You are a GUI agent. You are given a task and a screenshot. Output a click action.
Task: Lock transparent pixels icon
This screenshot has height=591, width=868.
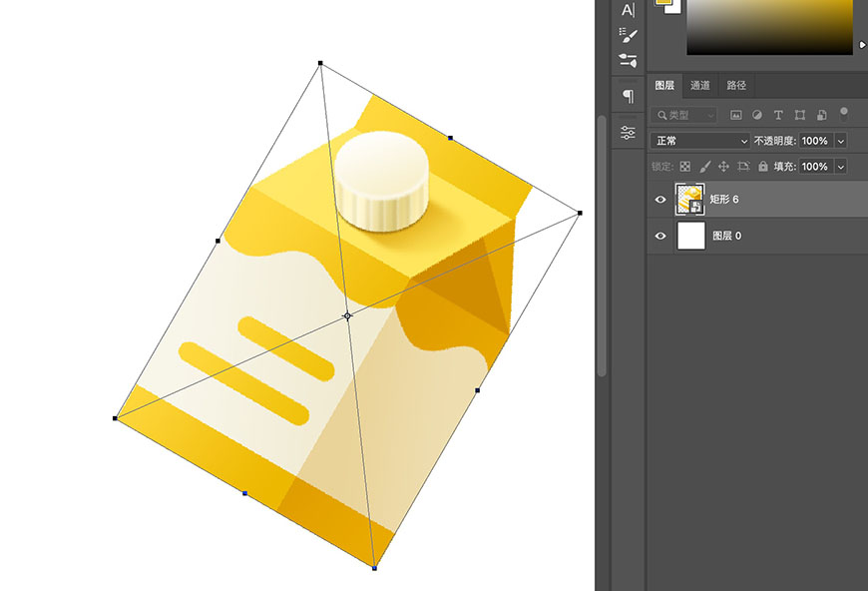coord(685,166)
